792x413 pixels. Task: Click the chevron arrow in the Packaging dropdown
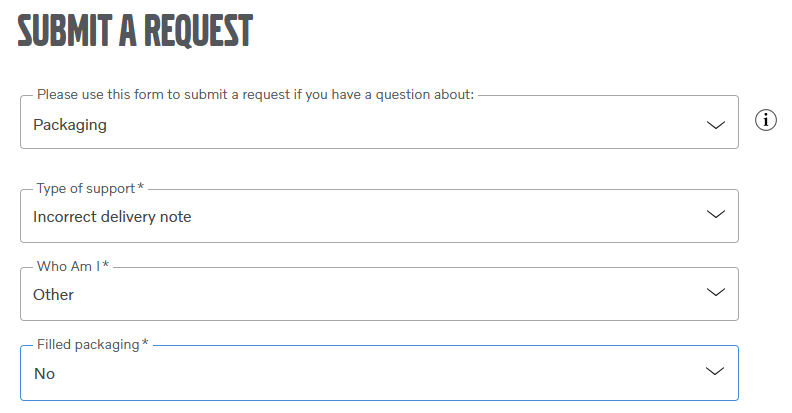714,125
